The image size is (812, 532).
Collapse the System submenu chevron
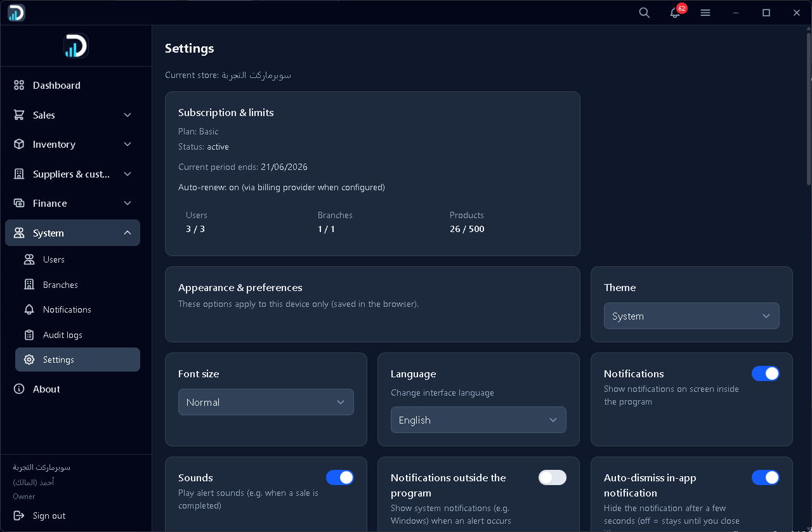(x=128, y=233)
